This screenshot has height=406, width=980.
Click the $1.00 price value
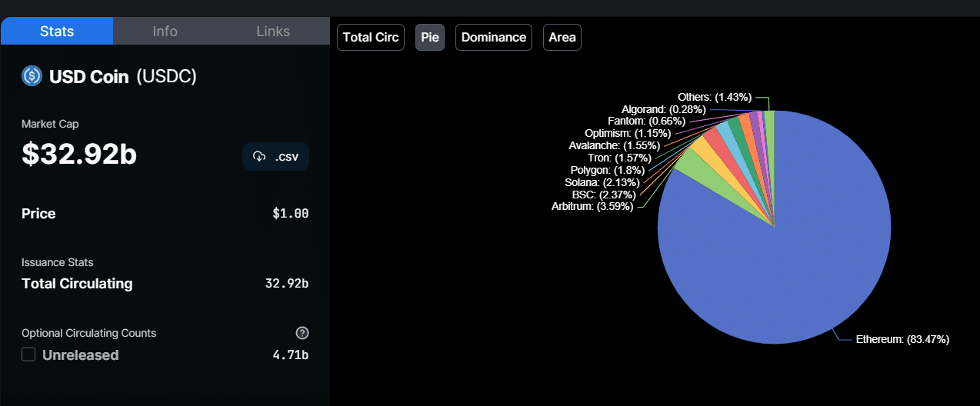291,214
